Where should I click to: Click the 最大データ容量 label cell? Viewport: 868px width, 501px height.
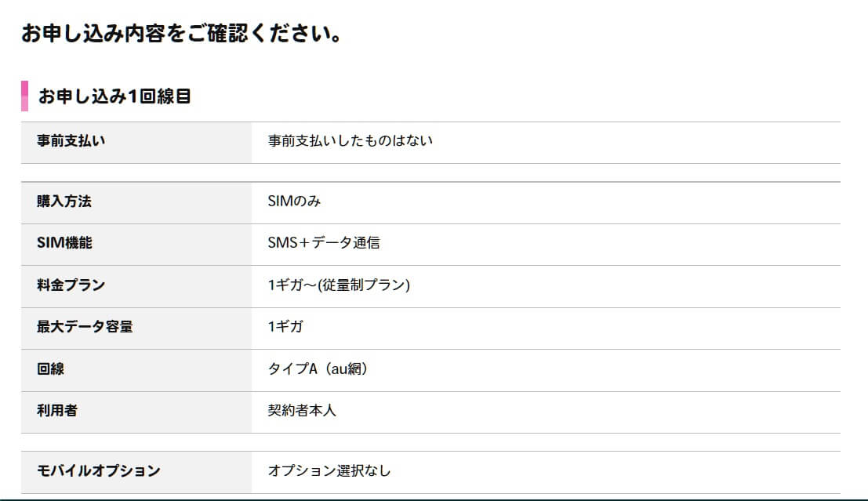point(136,329)
